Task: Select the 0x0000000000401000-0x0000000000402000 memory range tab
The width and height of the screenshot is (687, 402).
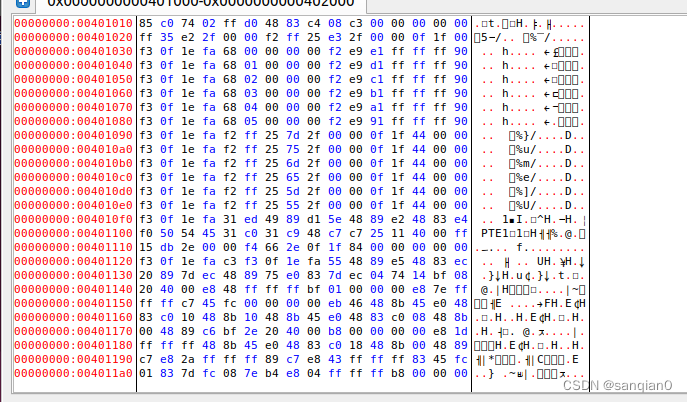Action: pyautogui.click(x=200, y=4)
